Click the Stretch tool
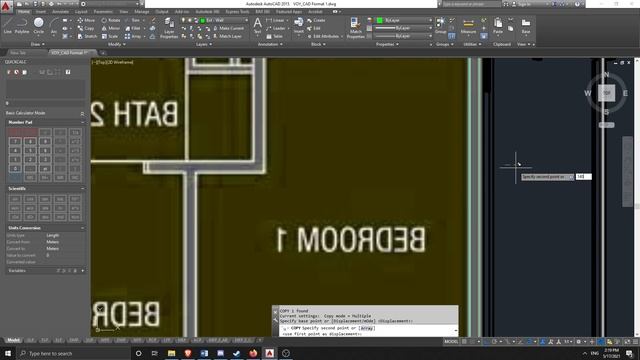Image resolution: width=640 pixels, height=360 pixels. 87,36
